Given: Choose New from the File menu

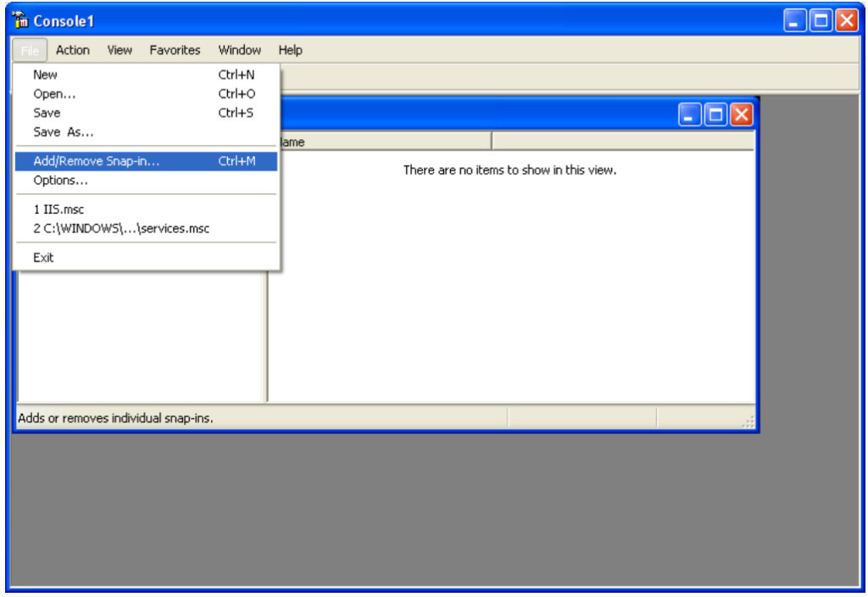Looking at the screenshot, I should click(x=46, y=75).
